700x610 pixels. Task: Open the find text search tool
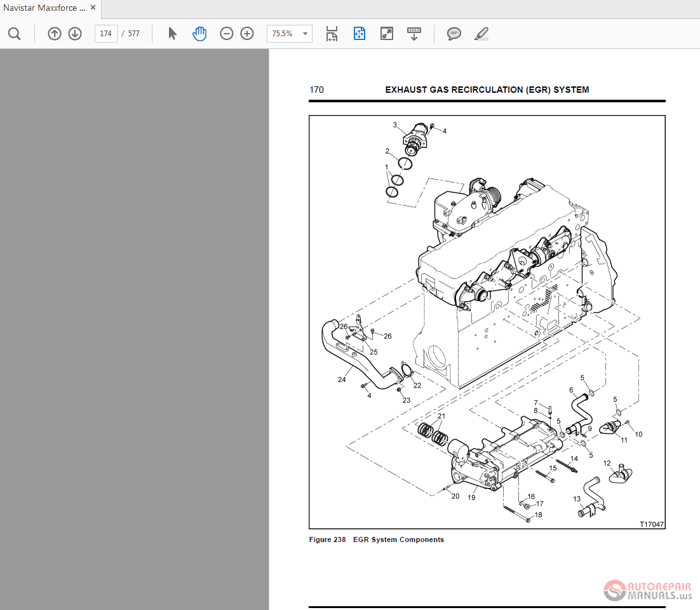click(x=14, y=34)
